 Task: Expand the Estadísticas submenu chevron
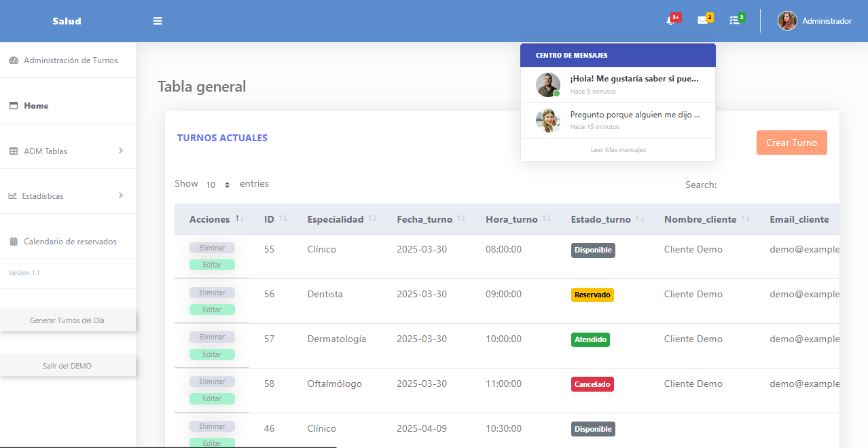tap(121, 195)
